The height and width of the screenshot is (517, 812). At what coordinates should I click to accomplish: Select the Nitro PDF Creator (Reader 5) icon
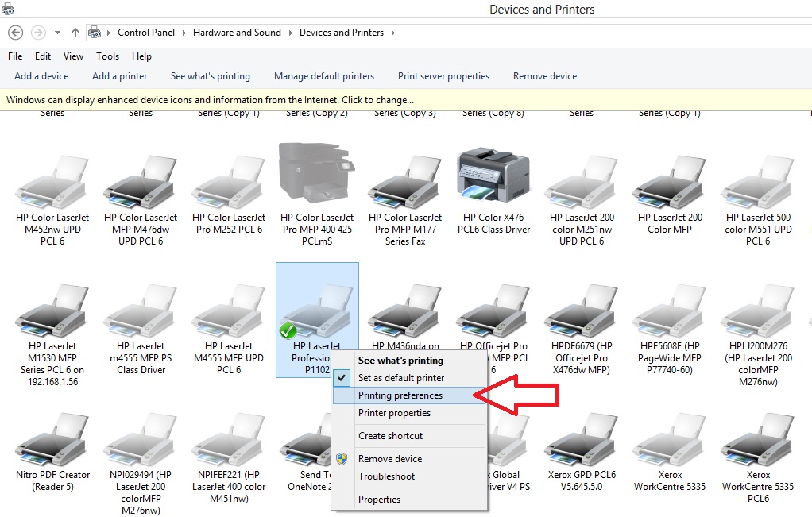click(x=52, y=440)
